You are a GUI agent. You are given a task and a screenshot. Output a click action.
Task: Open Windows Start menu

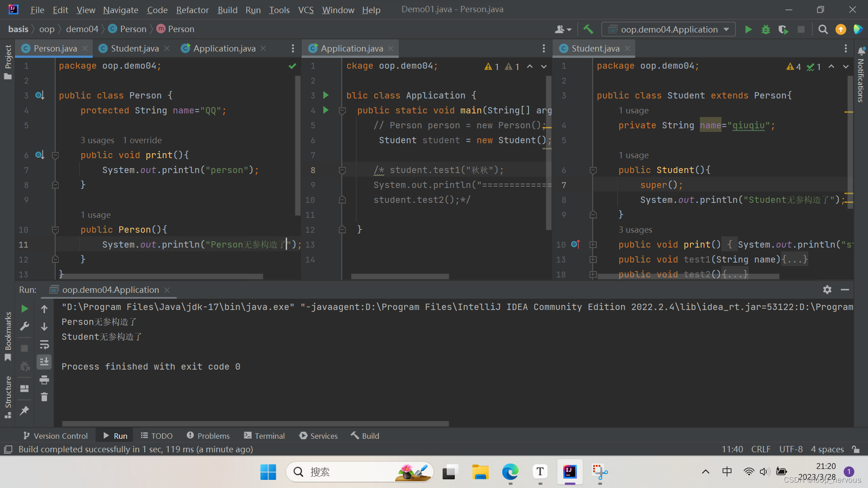[x=268, y=472]
